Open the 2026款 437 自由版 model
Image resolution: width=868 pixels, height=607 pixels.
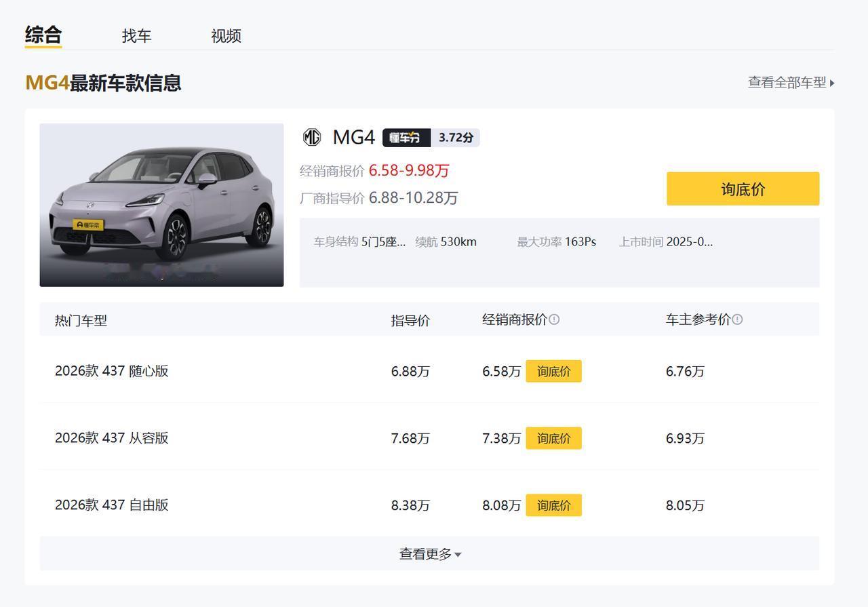point(112,505)
